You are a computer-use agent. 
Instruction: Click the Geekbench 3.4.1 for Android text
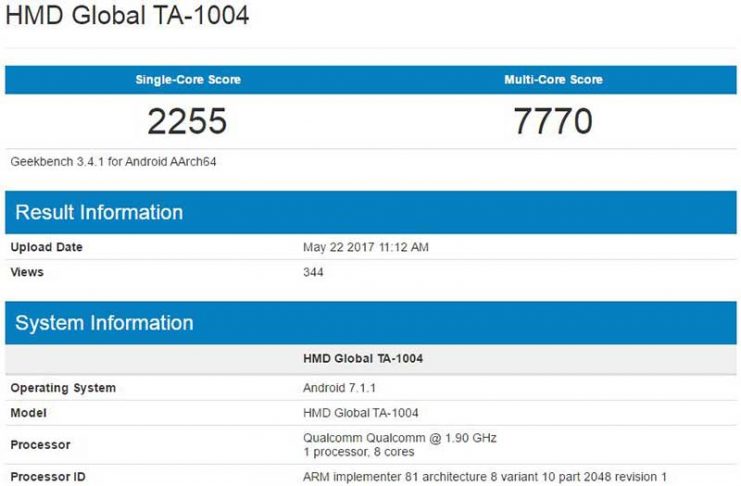(x=112, y=161)
